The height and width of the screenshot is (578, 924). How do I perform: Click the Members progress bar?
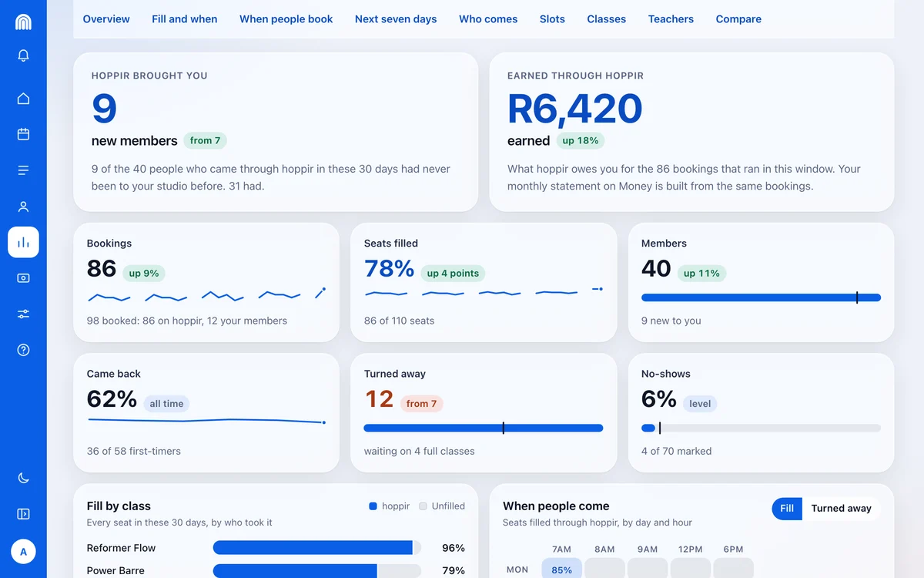761,297
